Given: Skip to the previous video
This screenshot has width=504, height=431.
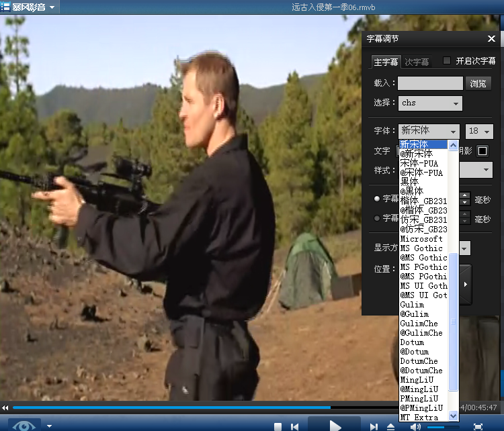Looking at the screenshot, I should tap(294, 426).
